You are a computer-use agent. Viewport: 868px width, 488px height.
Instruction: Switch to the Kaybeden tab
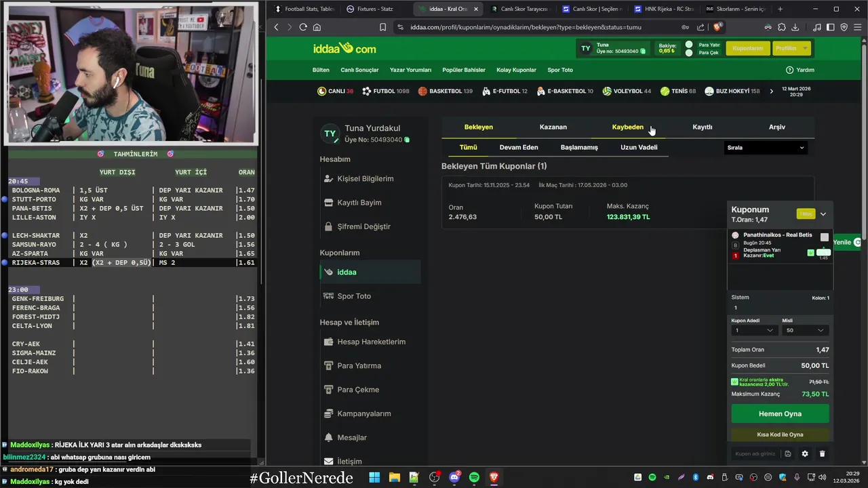click(x=628, y=127)
